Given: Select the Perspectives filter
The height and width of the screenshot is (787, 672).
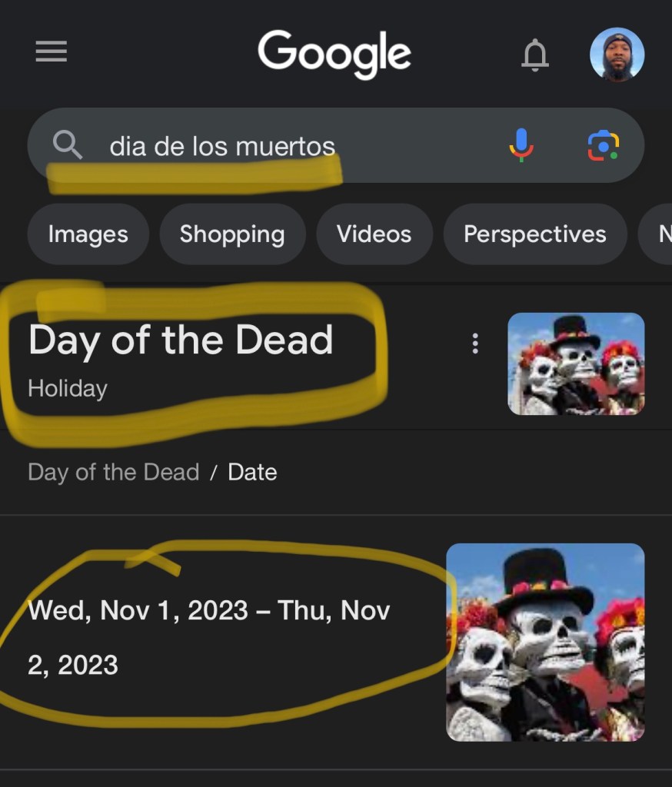Looking at the screenshot, I should tap(534, 234).
